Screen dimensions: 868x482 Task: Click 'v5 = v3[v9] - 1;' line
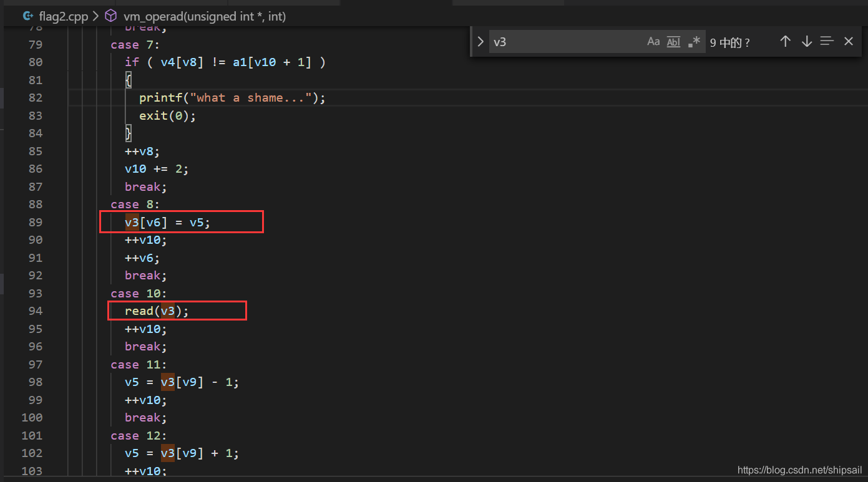(x=182, y=382)
